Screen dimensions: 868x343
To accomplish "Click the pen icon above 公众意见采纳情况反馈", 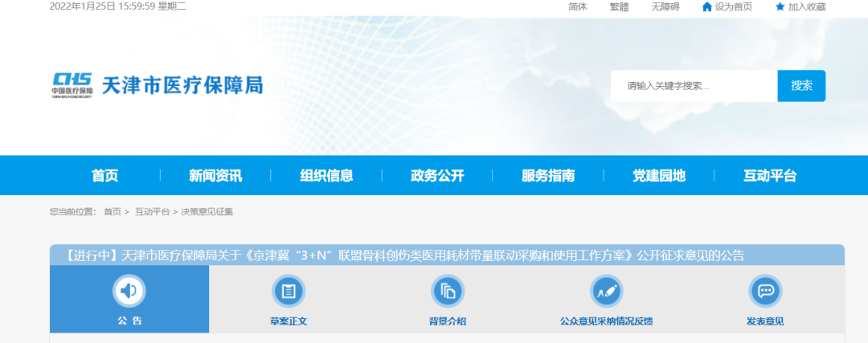I will coord(606,291).
